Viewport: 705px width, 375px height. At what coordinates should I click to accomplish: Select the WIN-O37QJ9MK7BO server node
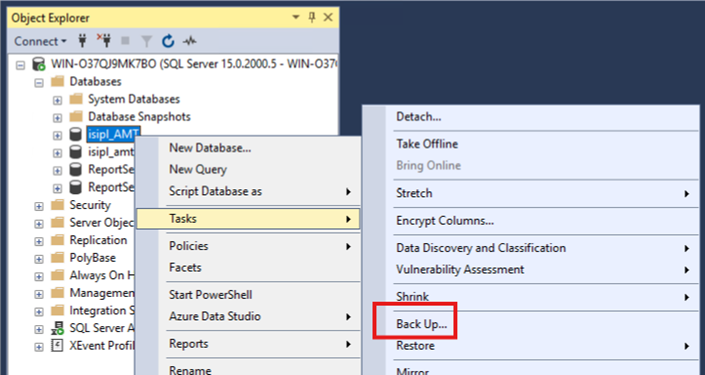pos(194,64)
